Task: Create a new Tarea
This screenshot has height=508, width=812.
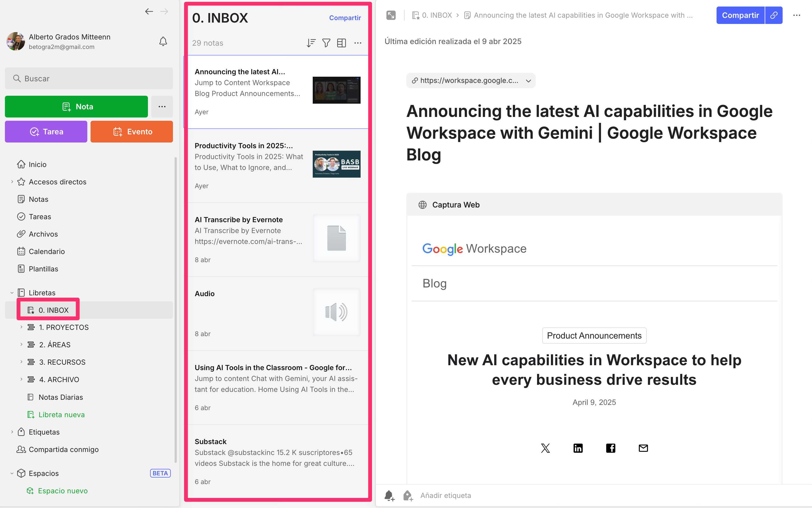Action: point(46,132)
